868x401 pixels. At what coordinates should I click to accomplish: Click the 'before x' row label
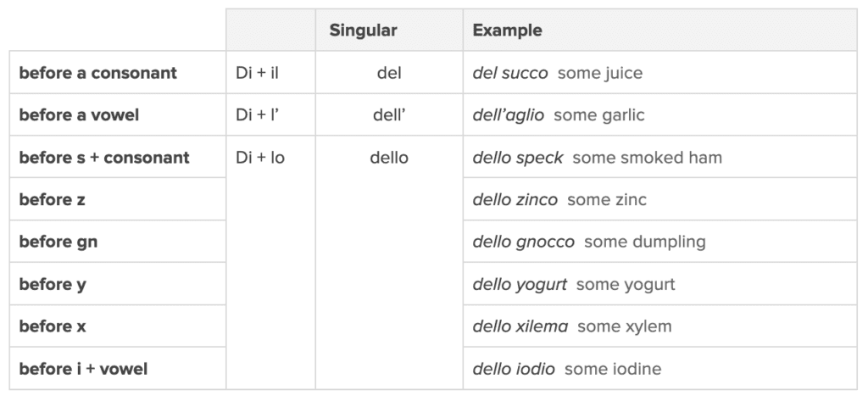point(53,326)
